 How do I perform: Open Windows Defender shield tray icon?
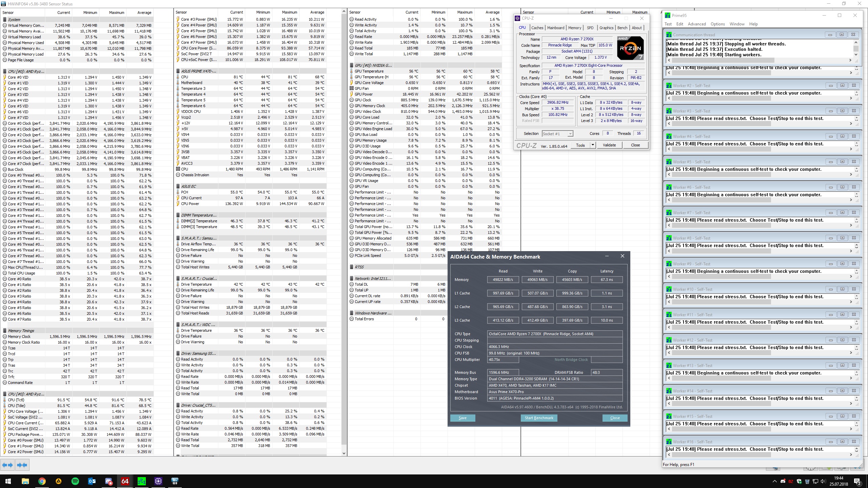click(799, 481)
